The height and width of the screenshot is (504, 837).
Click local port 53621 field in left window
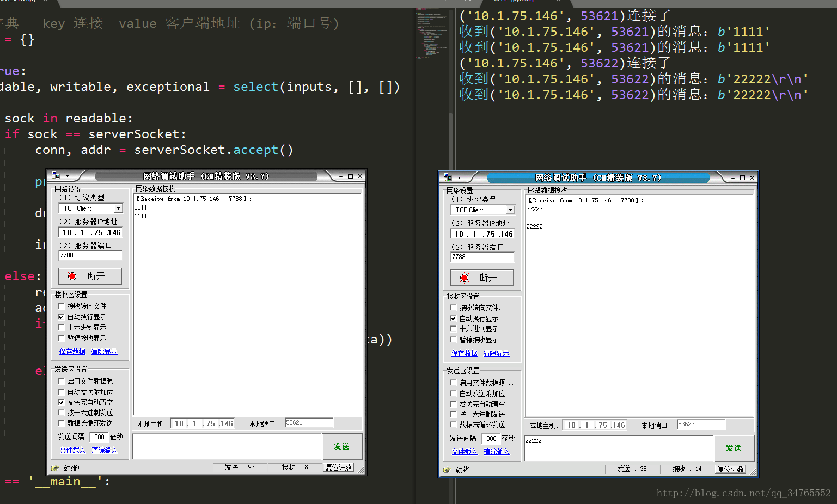tap(309, 423)
